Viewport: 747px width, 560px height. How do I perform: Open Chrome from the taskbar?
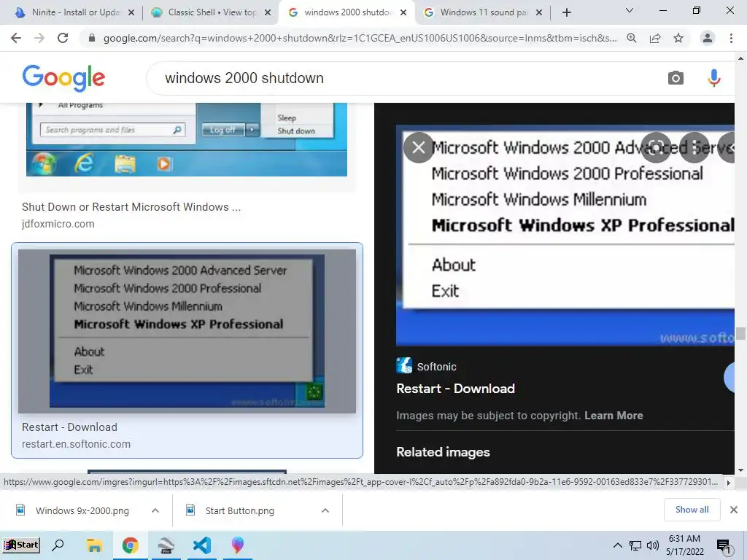[130, 545]
